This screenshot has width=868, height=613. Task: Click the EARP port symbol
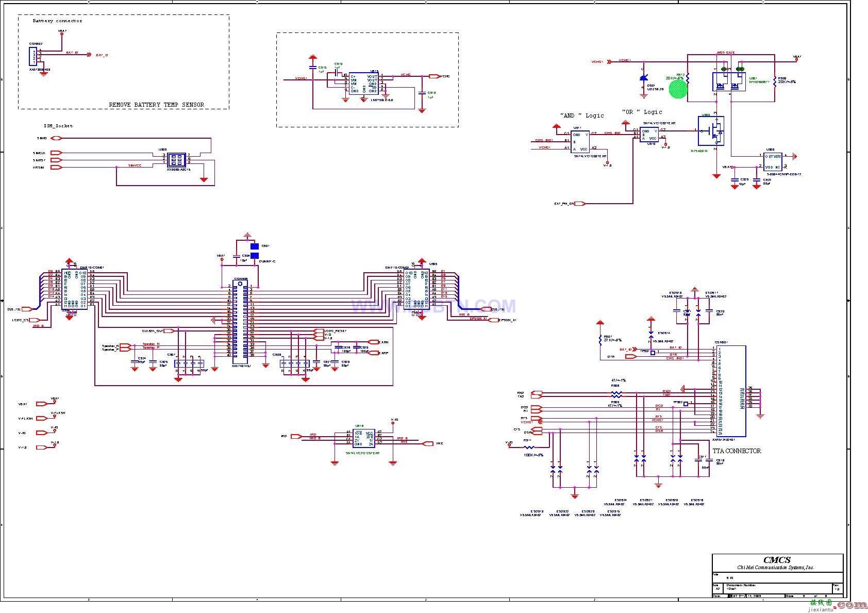point(373,353)
